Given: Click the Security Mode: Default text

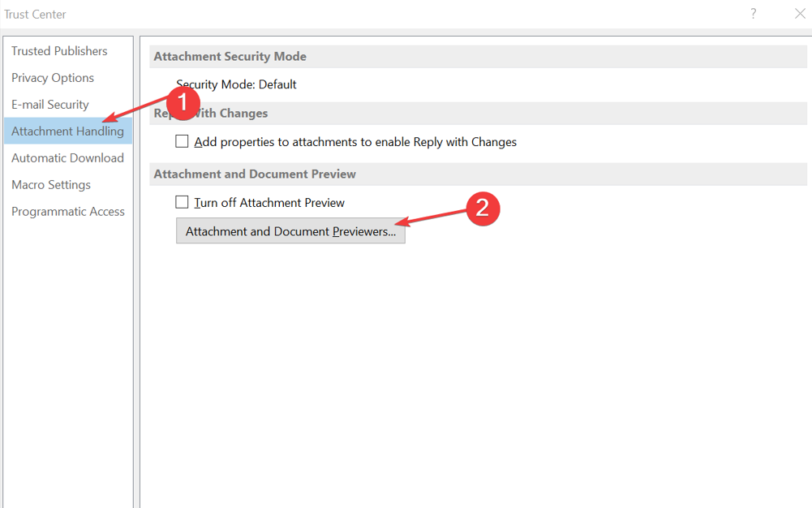Looking at the screenshot, I should tap(236, 84).
